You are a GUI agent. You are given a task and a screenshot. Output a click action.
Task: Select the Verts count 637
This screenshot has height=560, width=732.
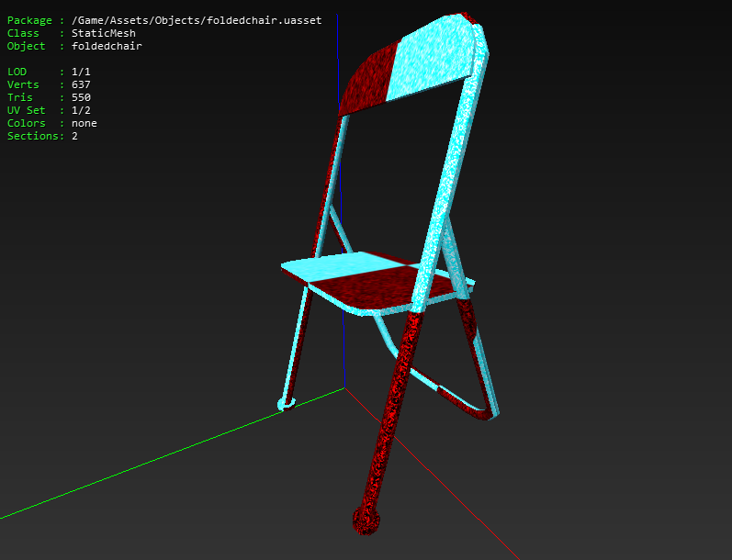(81, 84)
